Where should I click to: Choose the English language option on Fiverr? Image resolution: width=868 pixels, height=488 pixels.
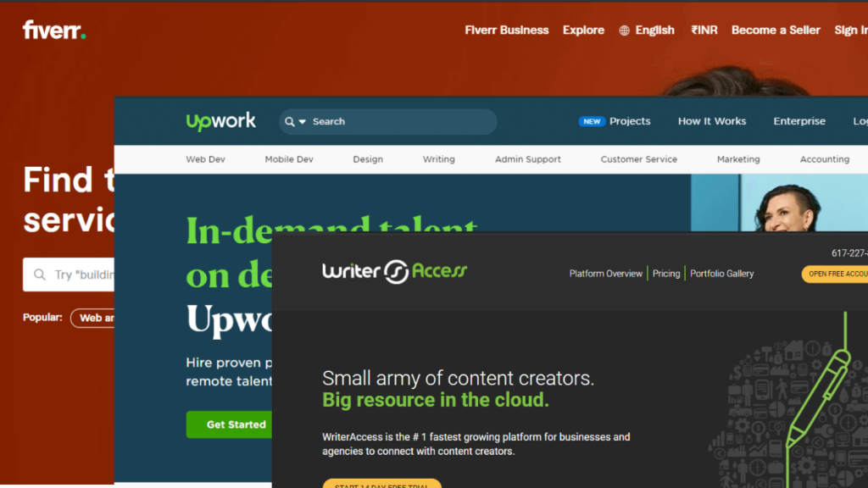(655, 30)
